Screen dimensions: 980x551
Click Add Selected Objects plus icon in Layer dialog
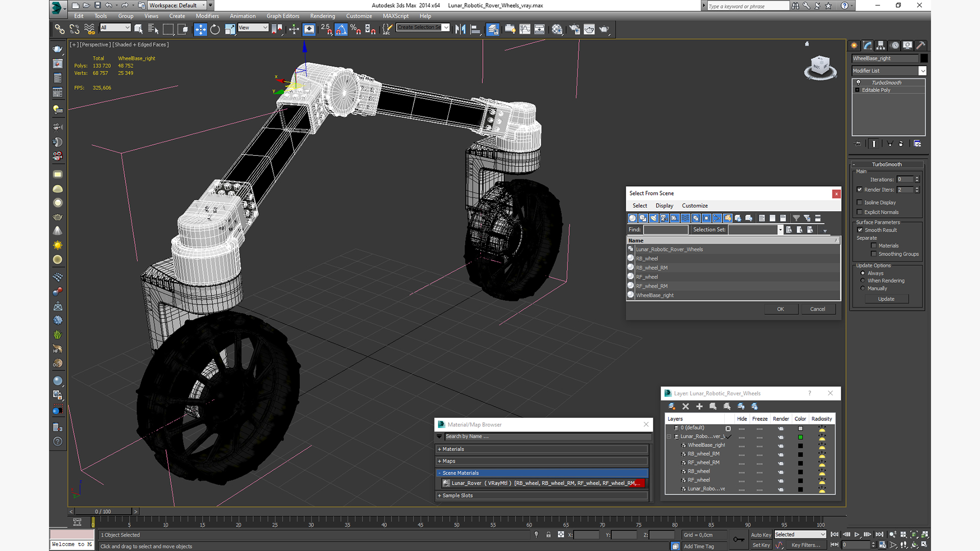pyautogui.click(x=699, y=407)
